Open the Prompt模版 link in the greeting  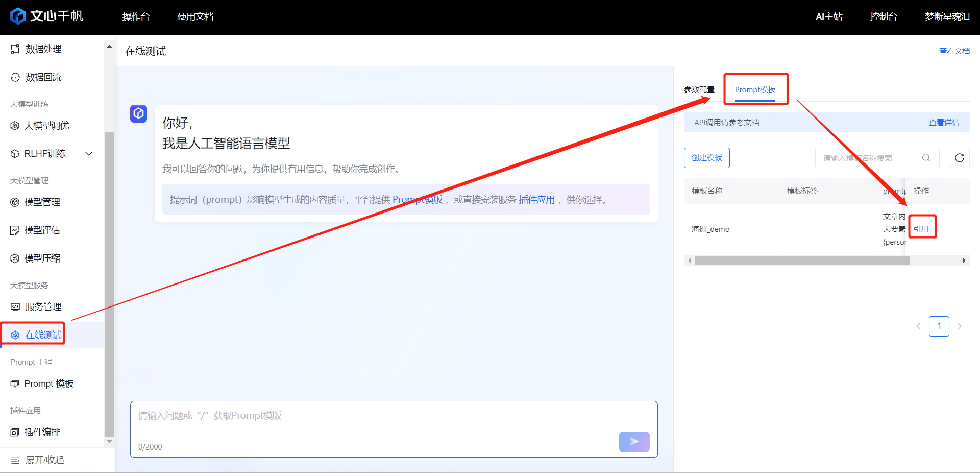418,200
